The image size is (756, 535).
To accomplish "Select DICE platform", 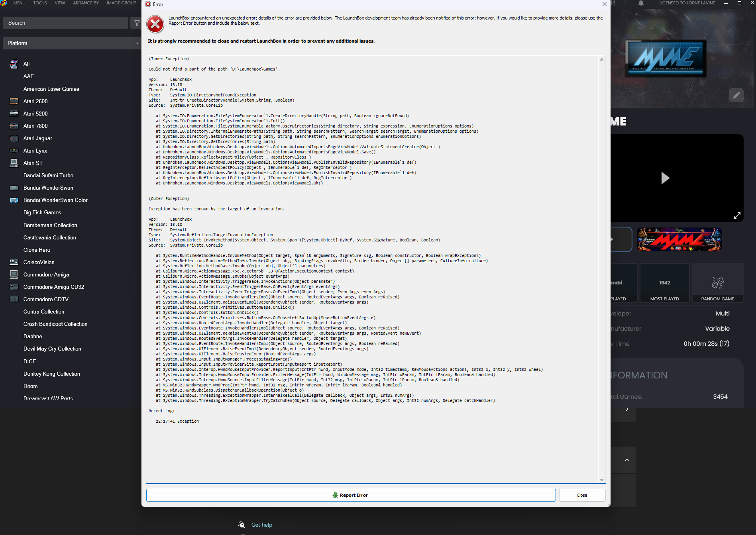I will (x=29, y=361).
